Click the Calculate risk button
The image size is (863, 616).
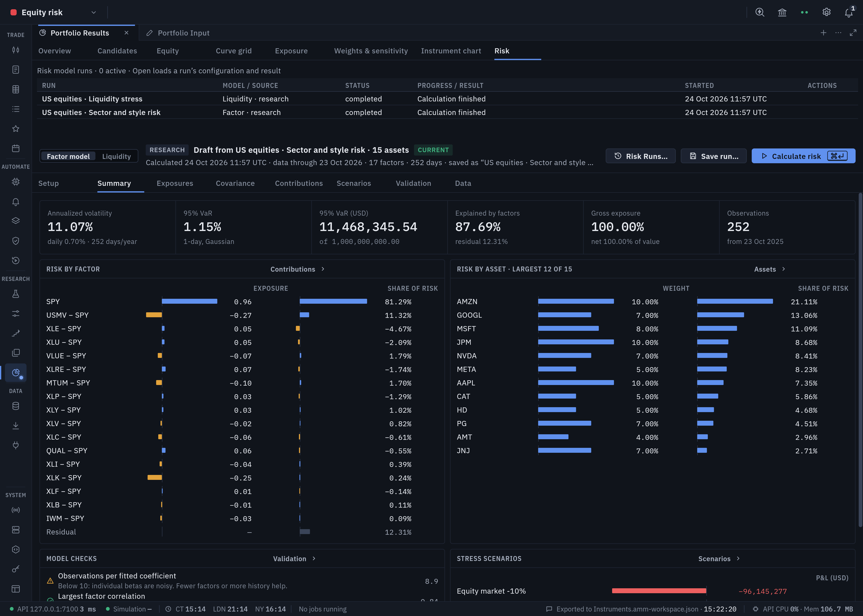click(x=803, y=156)
